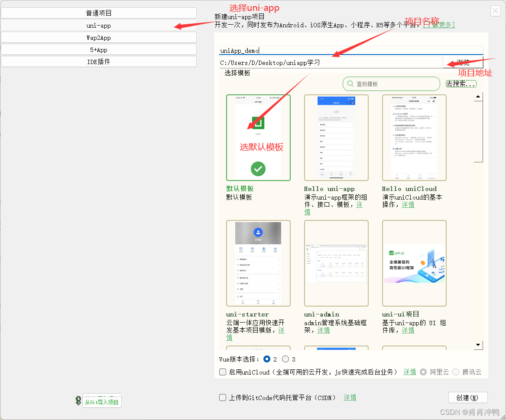The image size is (506, 420).
Task: Click the Git import icon beside 从Git导入项目
Action: (x=78, y=401)
